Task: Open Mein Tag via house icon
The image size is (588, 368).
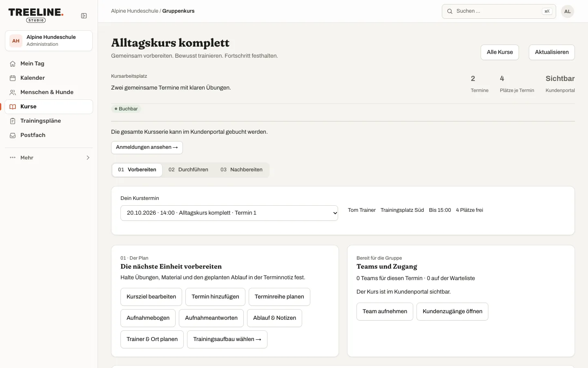Action: 13,64
